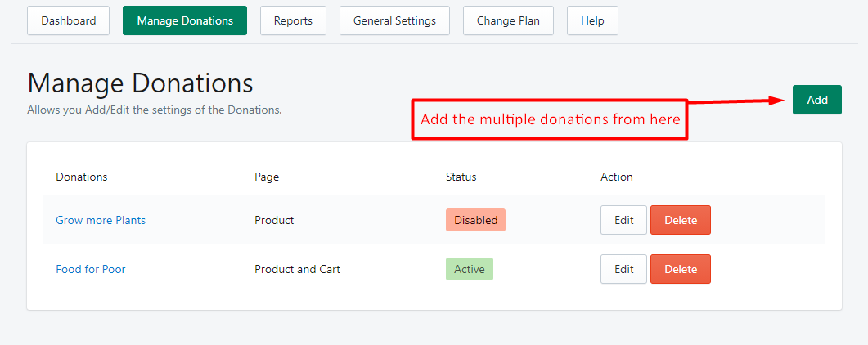Viewport: 868px width, 345px height.
Task: Open the Food for Poor donation link
Action: pyautogui.click(x=91, y=269)
